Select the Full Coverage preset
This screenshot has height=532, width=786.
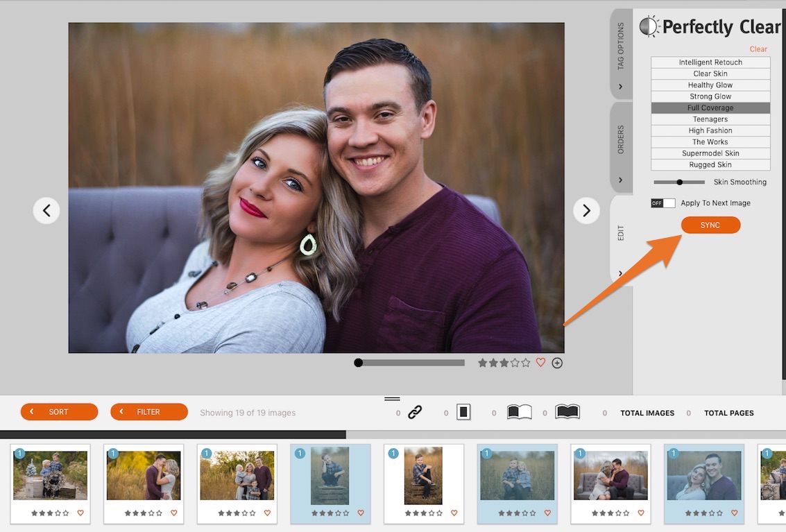pos(710,108)
